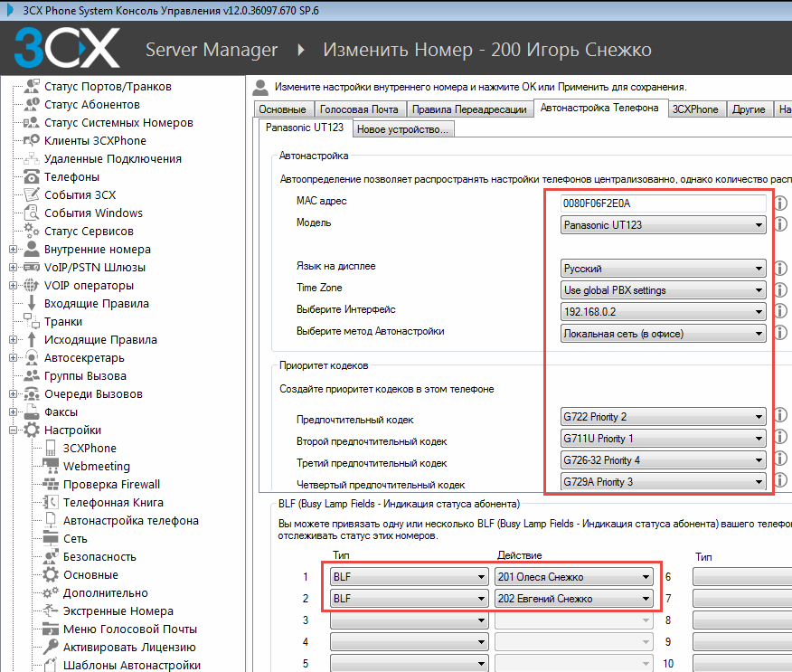This screenshot has height=672, width=792.
Task: Collapse the Настройки tree node
Action: click(14, 431)
